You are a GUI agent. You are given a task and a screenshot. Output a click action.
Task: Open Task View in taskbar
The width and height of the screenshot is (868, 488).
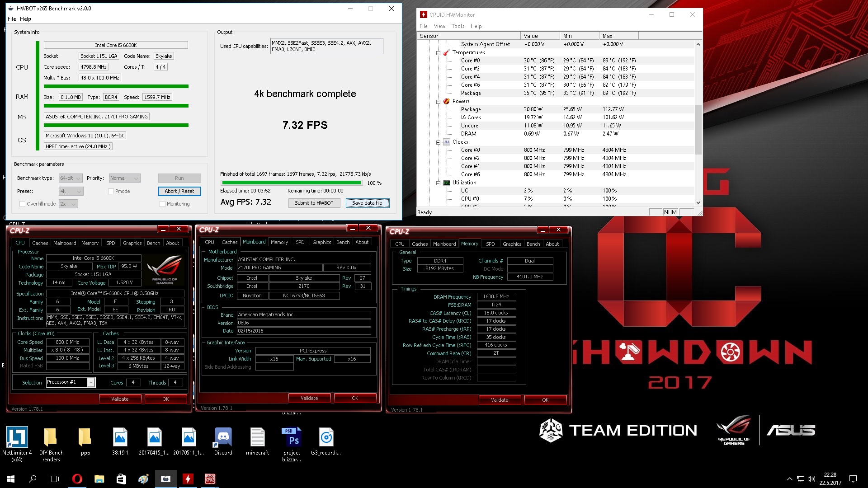tap(54, 479)
